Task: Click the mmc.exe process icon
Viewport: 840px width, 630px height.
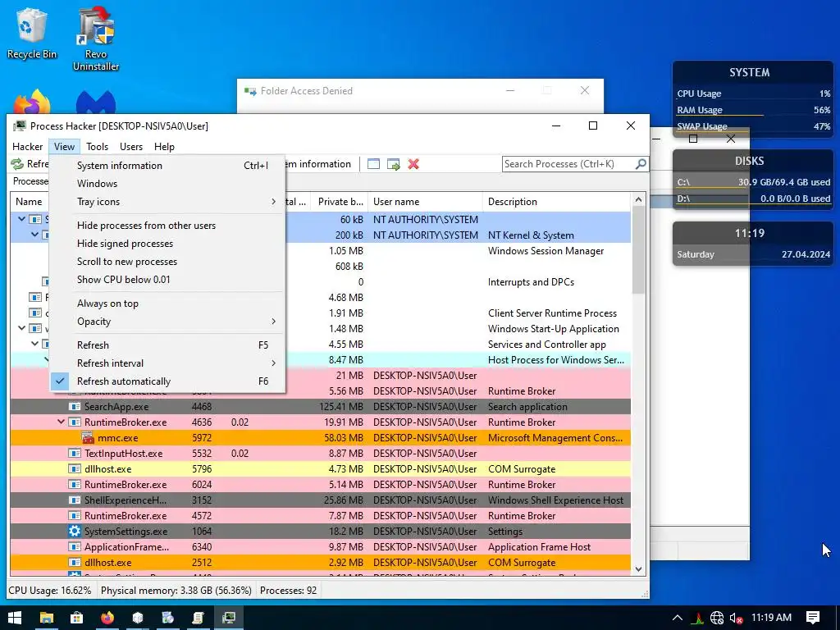Action: tap(88, 438)
